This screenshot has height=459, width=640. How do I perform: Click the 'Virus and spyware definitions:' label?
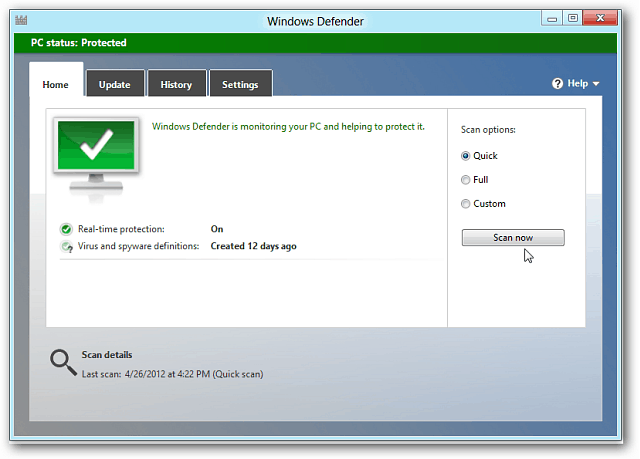[138, 246]
